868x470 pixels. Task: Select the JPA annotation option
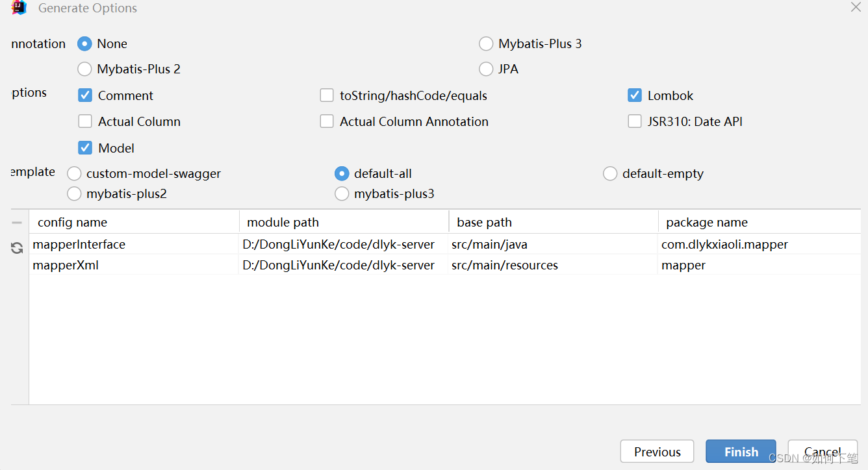[x=486, y=69]
